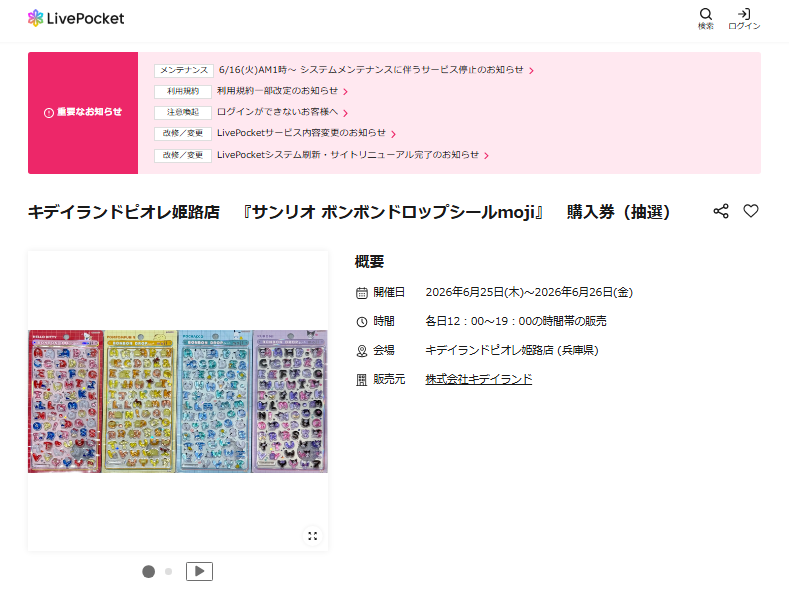This screenshot has width=789, height=606.
Task: Open サイトリニューアル完了のお知らせ link
Action: (x=348, y=155)
